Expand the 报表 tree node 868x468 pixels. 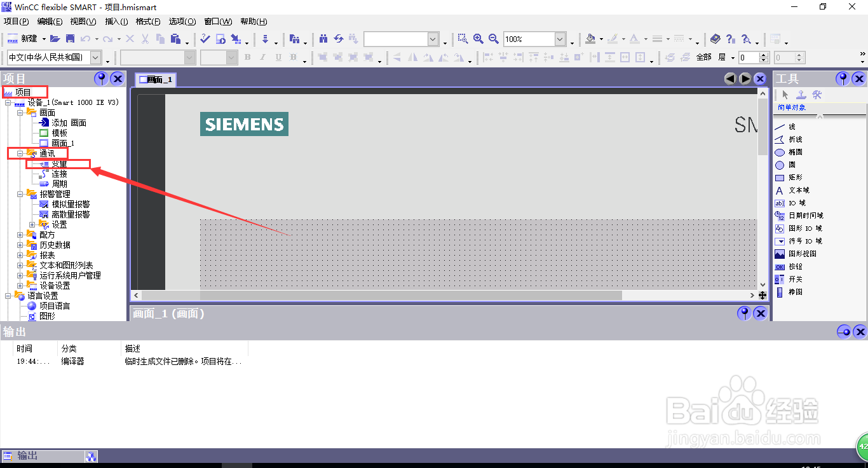coord(20,255)
